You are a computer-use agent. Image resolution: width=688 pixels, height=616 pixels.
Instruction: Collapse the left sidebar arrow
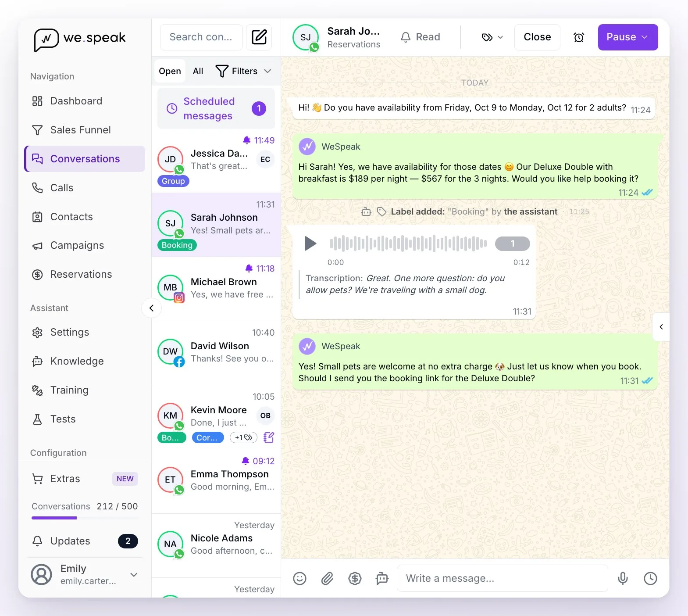pos(151,308)
